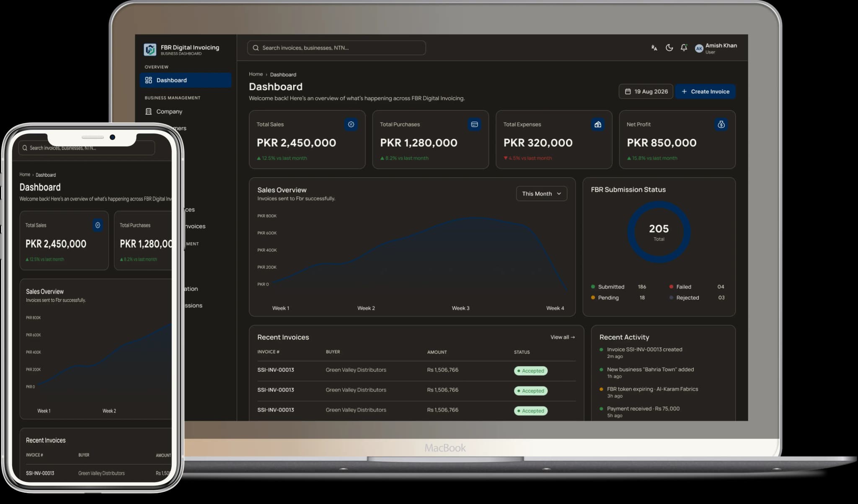Click the plus icon in Create Invoice

coord(684,92)
